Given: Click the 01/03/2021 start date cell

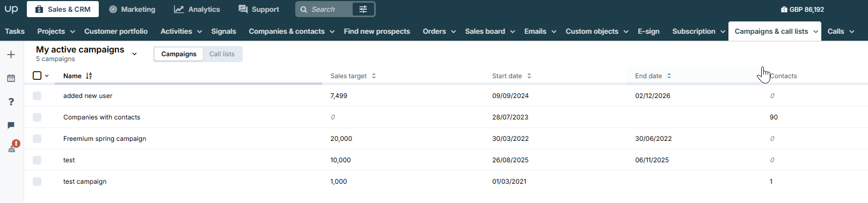Looking at the screenshot, I should click(x=509, y=182).
